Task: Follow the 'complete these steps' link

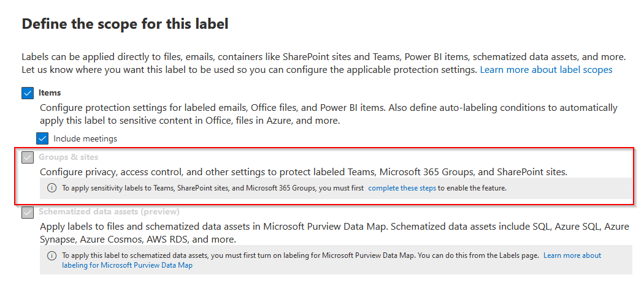Action: [402, 188]
